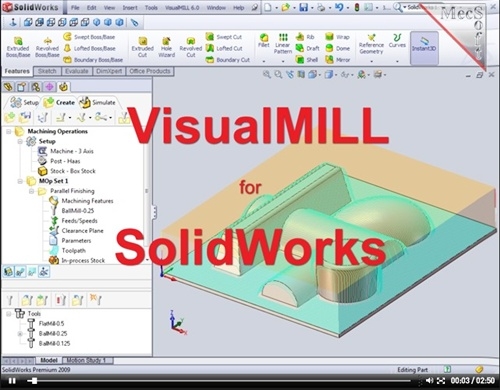The height and width of the screenshot is (390, 500).
Task: Select the Extruded Boss/Base tool
Action: (x=18, y=47)
